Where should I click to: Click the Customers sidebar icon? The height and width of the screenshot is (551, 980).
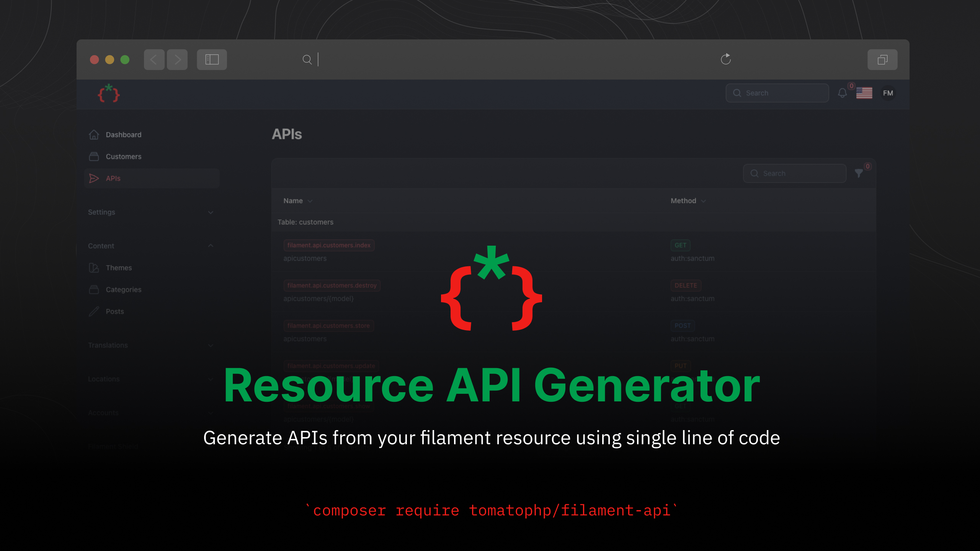tap(94, 155)
